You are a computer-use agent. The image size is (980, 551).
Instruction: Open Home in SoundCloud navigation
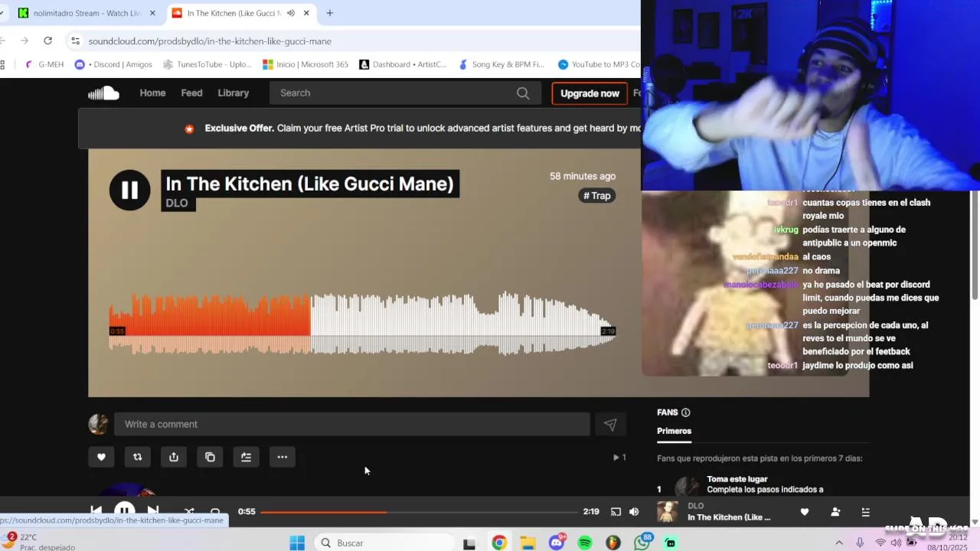(x=152, y=93)
